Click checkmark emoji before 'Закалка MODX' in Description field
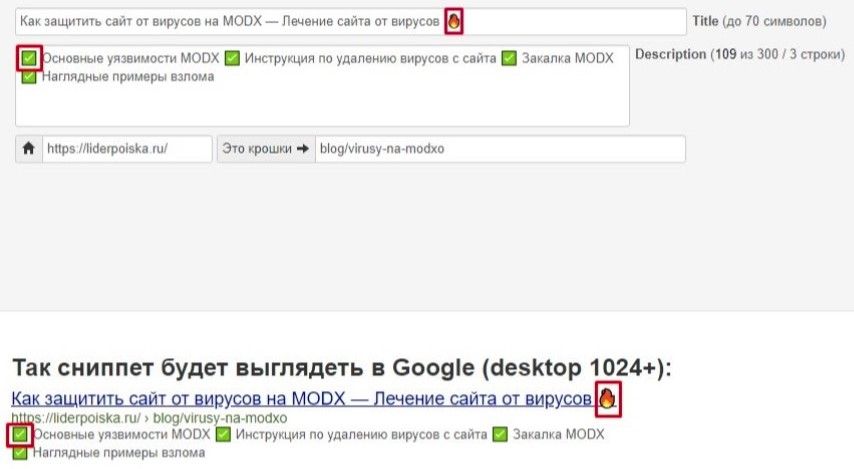Viewport: 854px width, 469px height. [x=509, y=58]
